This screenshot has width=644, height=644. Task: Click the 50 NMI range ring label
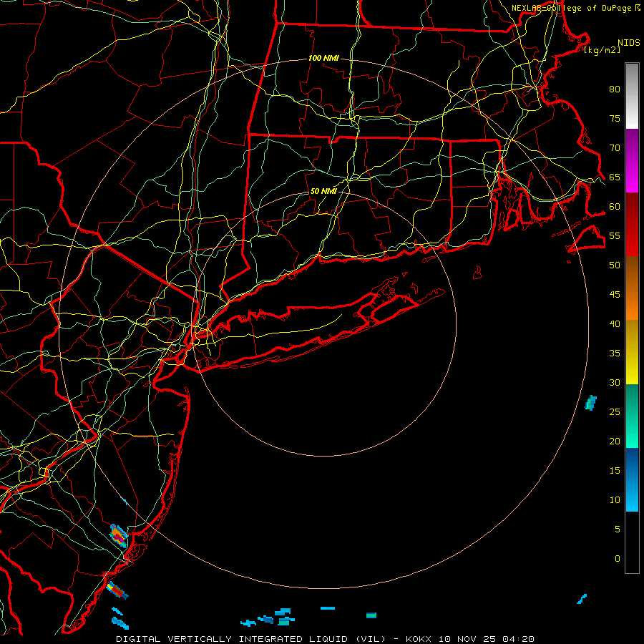[x=323, y=191]
